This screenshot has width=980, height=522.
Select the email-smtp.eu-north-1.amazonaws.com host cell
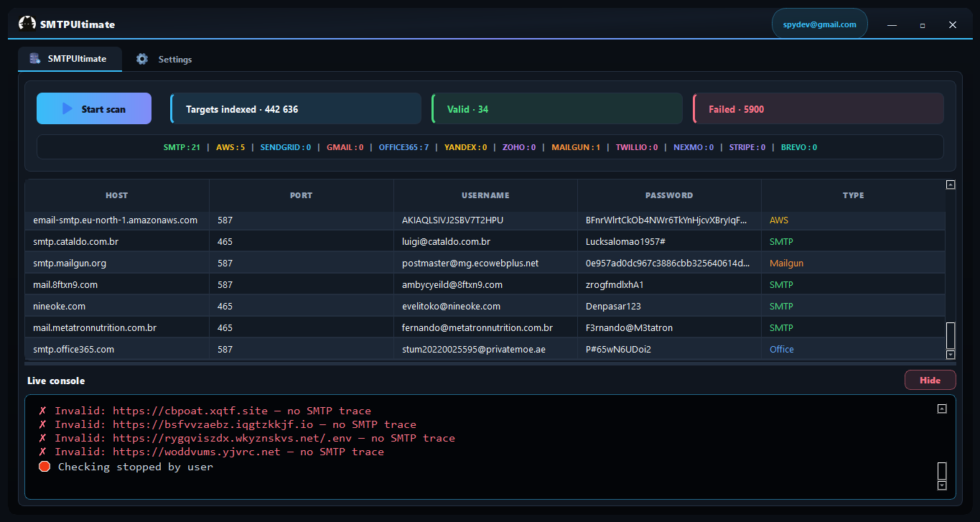pos(117,220)
